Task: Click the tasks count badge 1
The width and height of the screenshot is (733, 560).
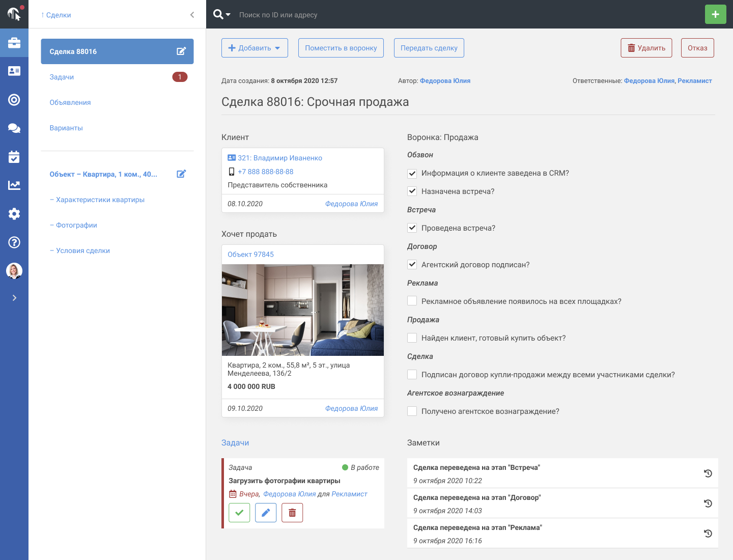Action: [180, 77]
